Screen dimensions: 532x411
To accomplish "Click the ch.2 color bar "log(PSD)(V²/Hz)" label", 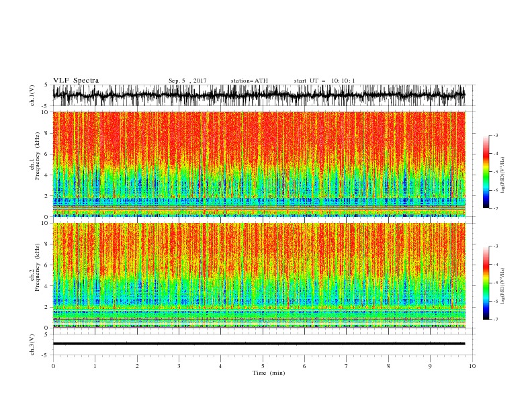I will coord(502,287).
